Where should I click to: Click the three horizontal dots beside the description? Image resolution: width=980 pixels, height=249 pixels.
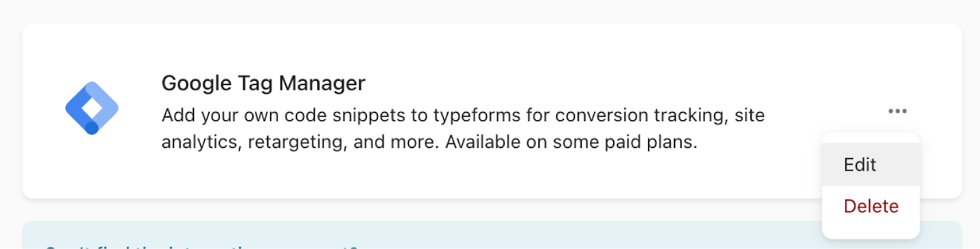[897, 111]
